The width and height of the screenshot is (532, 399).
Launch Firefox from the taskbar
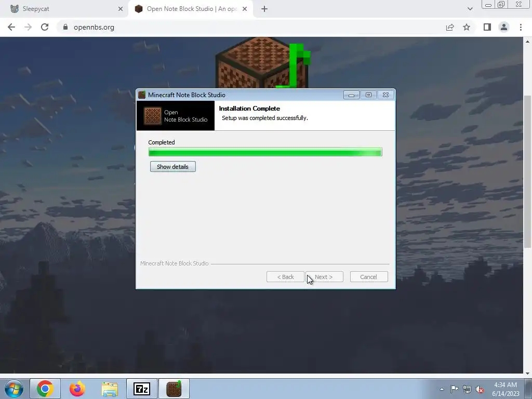click(x=77, y=389)
